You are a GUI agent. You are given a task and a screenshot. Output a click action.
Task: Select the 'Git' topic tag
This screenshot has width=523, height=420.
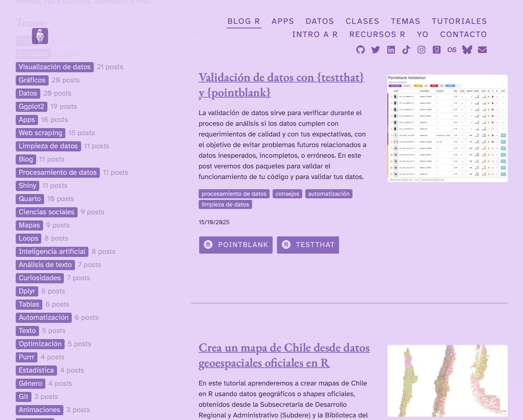24,396
